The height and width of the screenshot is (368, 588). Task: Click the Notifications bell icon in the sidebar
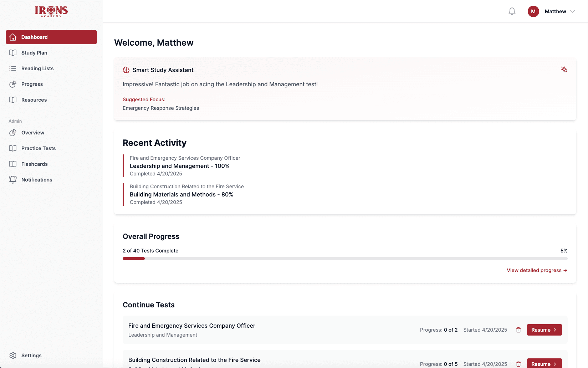click(13, 179)
